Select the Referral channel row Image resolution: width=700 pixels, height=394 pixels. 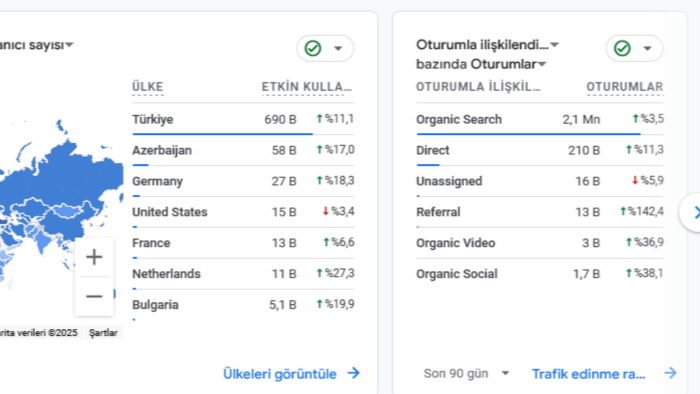(540, 212)
